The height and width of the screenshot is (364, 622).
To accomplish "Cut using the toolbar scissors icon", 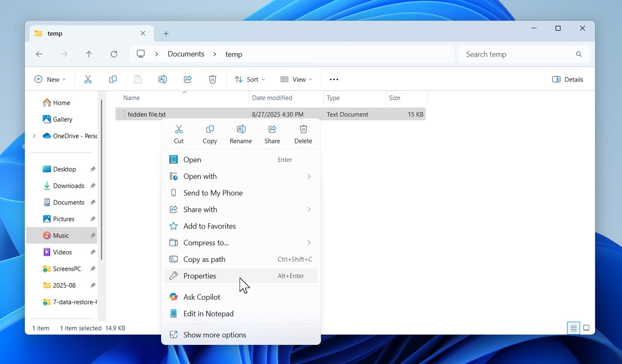I will pyautogui.click(x=88, y=79).
